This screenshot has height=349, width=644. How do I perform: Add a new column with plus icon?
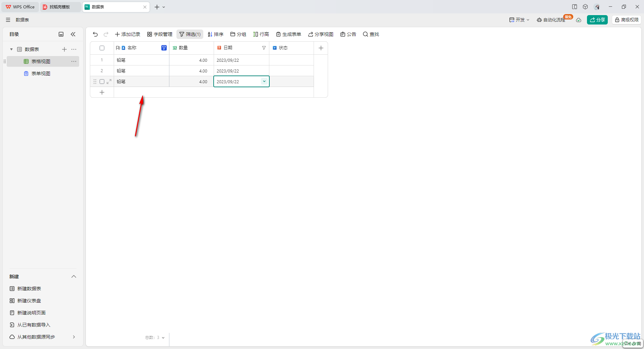click(x=321, y=48)
